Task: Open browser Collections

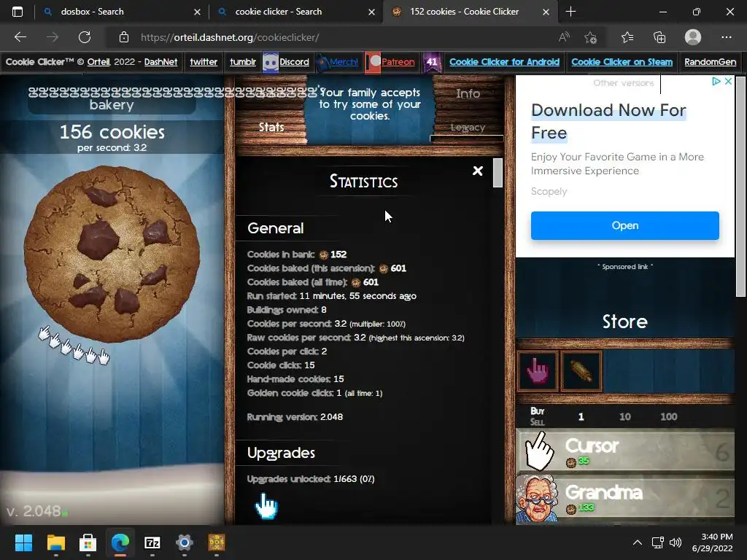Action: (659, 37)
